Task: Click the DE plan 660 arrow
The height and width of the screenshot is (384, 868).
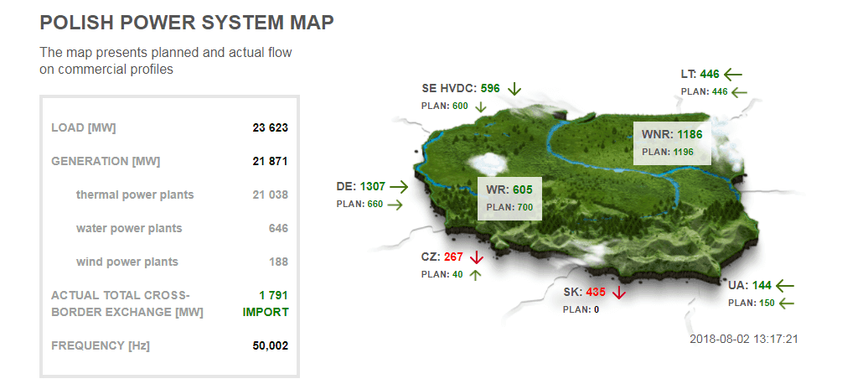Action: (x=394, y=204)
